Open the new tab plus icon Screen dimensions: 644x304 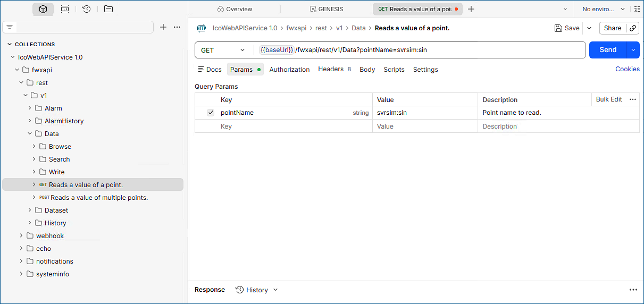pyautogui.click(x=471, y=9)
